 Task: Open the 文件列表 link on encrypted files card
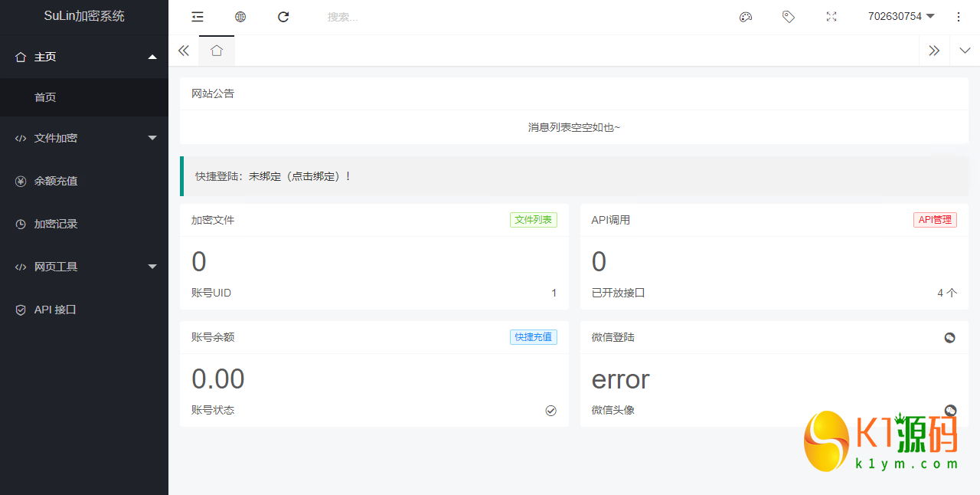click(x=533, y=220)
